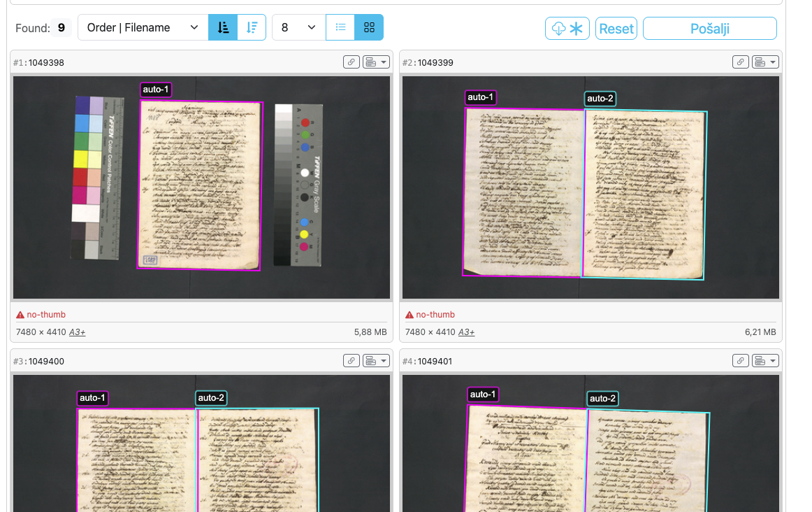812x512 pixels.
Task: Sort results in descending order
Action: point(252,27)
